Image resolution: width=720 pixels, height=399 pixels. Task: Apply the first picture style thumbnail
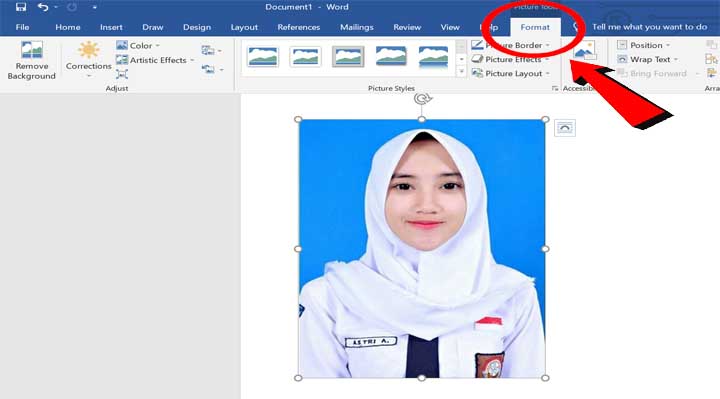click(x=263, y=56)
